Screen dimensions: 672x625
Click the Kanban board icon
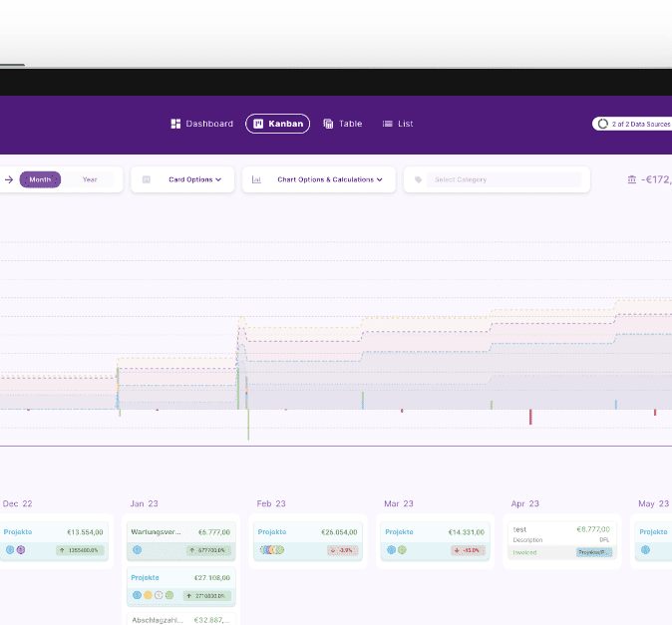click(258, 124)
